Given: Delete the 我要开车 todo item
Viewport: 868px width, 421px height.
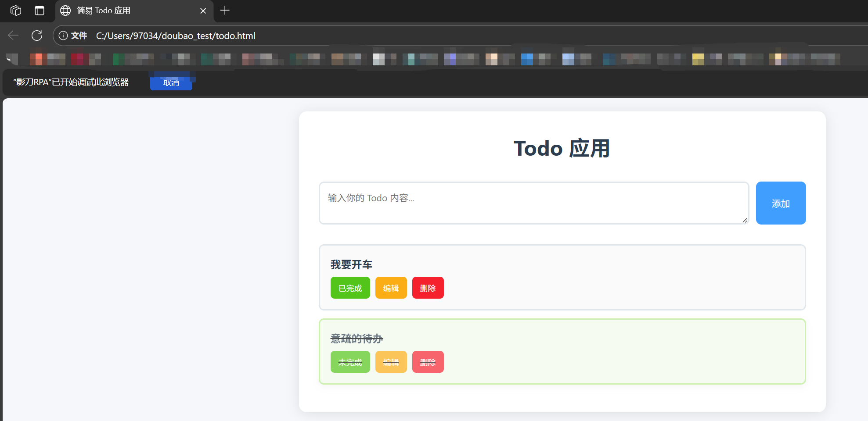Looking at the screenshot, I should (428, 288).
